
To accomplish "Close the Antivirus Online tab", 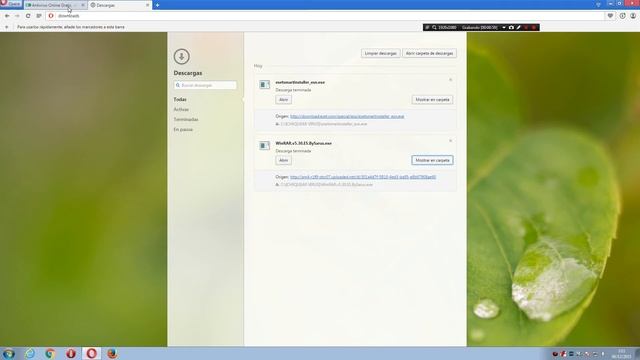I will 83,5.
